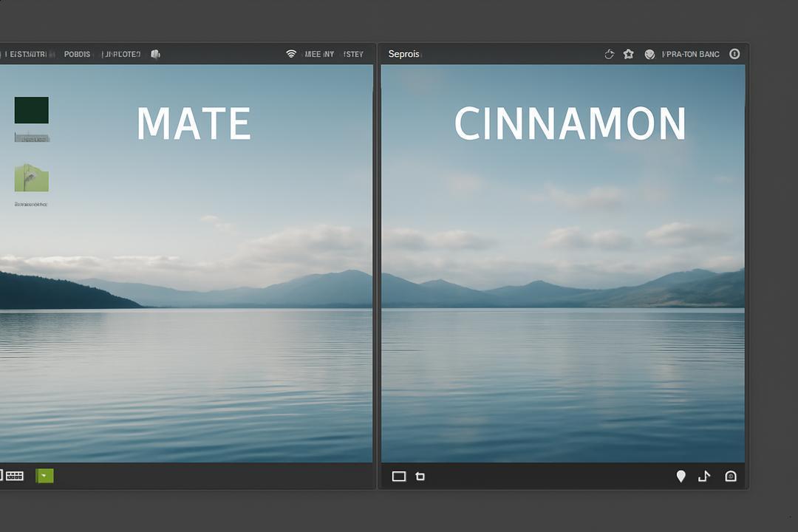Click the round shield icon beside PRA-TON BANC
Image resolution: width=798 pixels, height=532 pixels.
pos(649,54)
